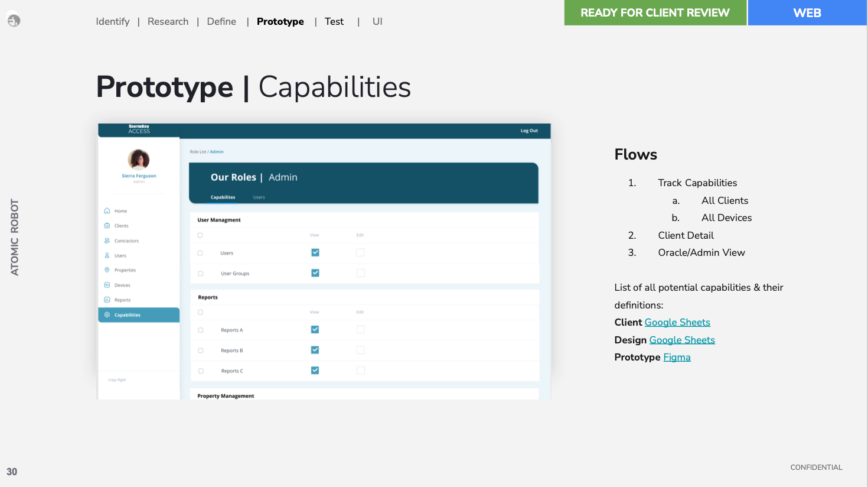Click Sierra Ferguson's profile photo
This screenshot has width=868, height=487.
click(139, 160)
